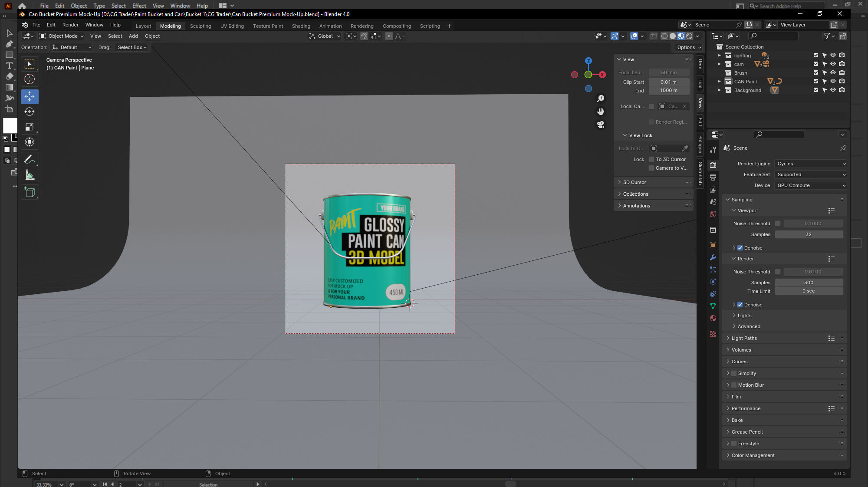Hide the CAN Paint collection in viewport

coord(833,82)
